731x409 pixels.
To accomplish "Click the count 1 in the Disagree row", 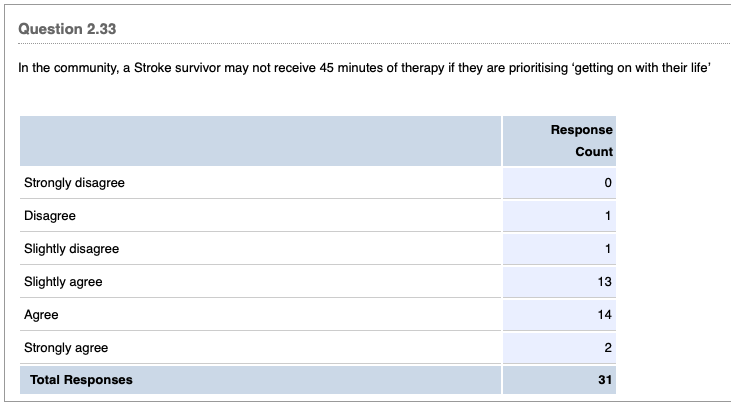I will (607, 216).
